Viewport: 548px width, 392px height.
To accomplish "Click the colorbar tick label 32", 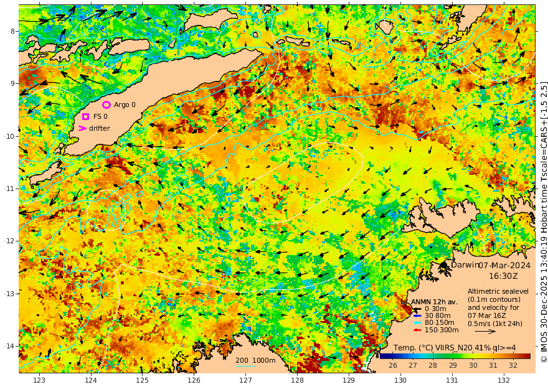I will 513,365.
